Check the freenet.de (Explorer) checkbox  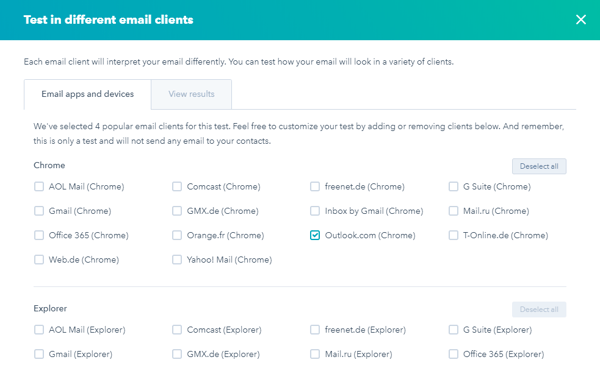click(315, 330)
